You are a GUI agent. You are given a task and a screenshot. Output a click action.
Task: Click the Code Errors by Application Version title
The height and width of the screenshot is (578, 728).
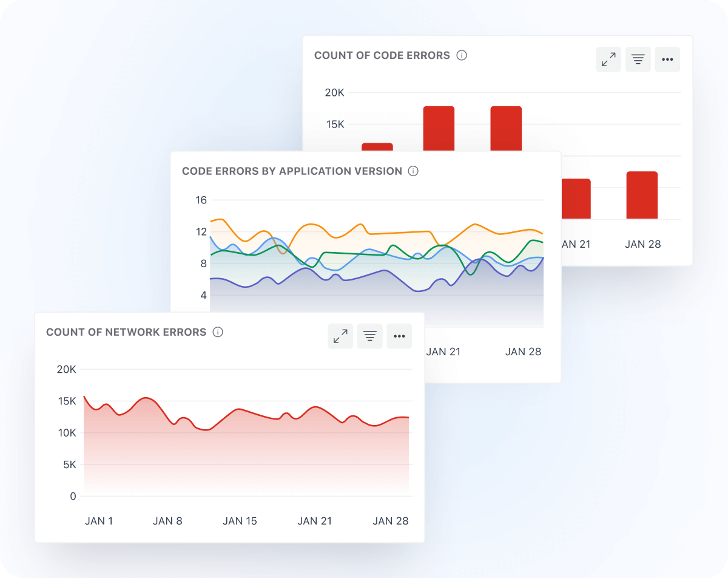[292, 171]
